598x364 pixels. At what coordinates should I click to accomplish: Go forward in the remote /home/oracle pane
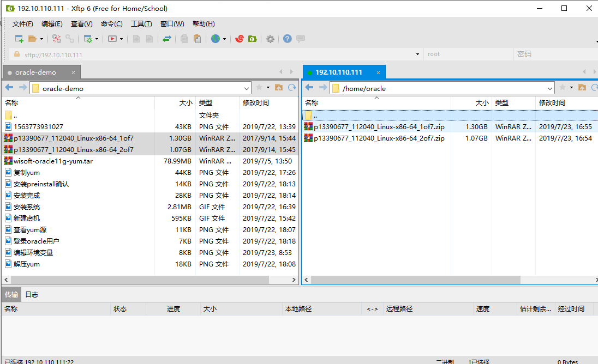(x=323, y=88)
